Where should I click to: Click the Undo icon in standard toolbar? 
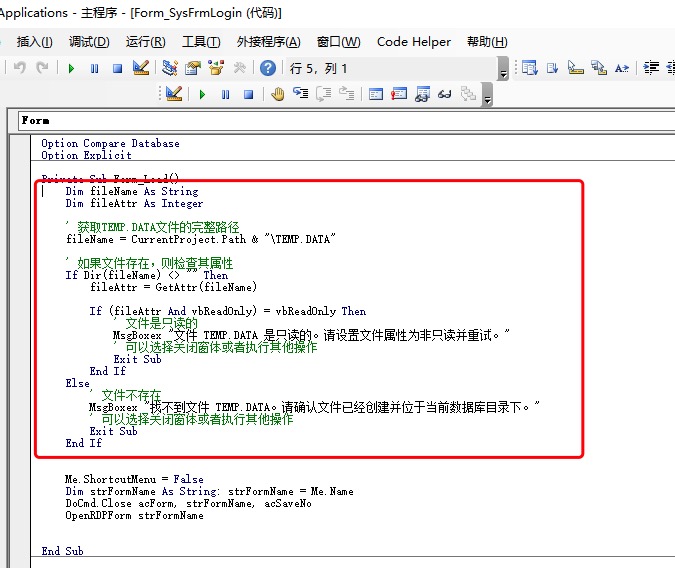(x=19, y=68)
